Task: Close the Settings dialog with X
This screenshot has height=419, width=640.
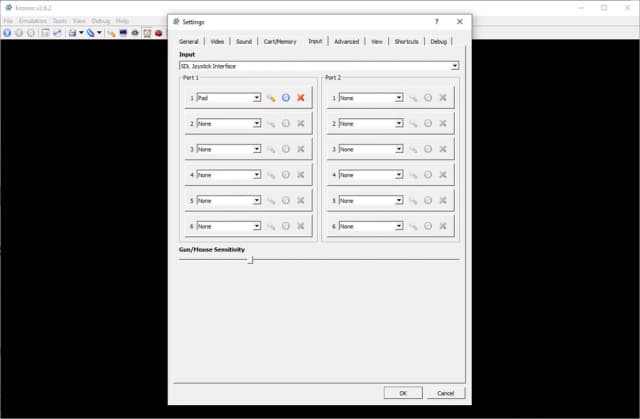Action: pos(460,22)
